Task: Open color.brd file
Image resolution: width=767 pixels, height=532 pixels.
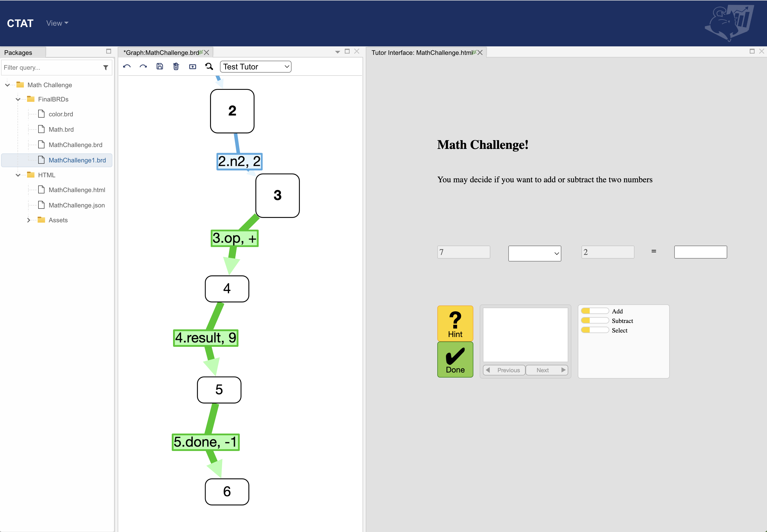Action: pos(61,114)
